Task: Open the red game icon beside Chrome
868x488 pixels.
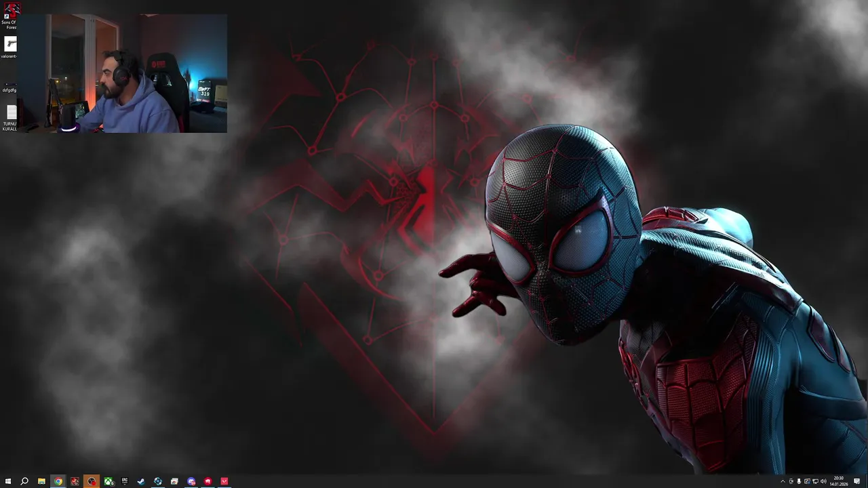Action: (75, 481)
